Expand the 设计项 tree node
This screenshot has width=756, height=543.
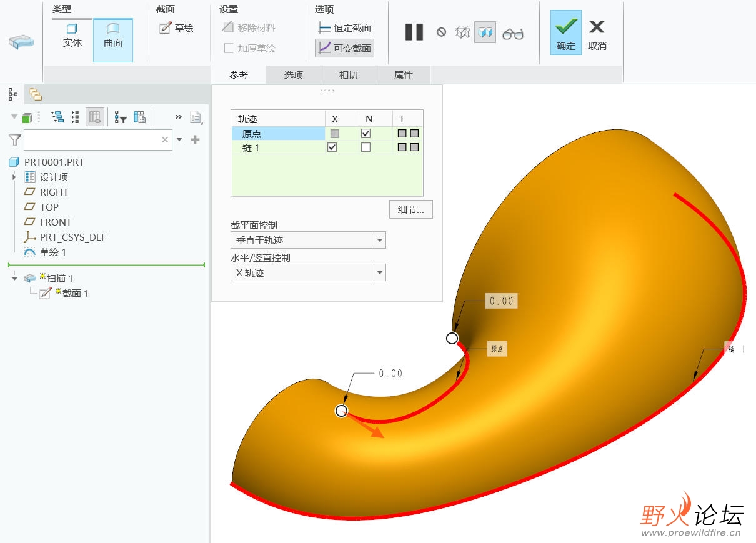[x=14, y=177]
